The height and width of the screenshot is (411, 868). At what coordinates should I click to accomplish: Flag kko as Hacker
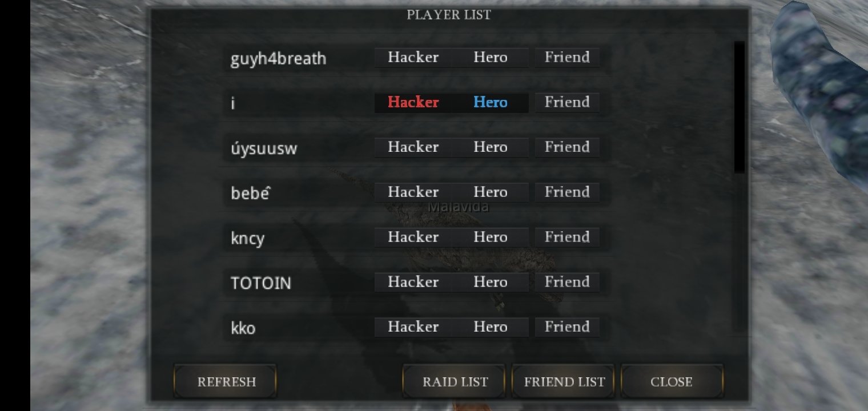click(x=413, y=327)
